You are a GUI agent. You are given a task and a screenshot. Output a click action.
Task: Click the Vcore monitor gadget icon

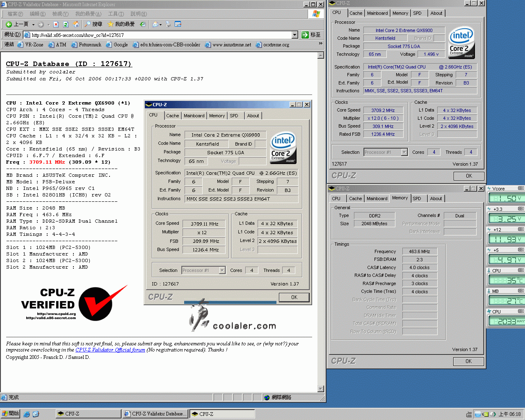(x=489, y=189)
